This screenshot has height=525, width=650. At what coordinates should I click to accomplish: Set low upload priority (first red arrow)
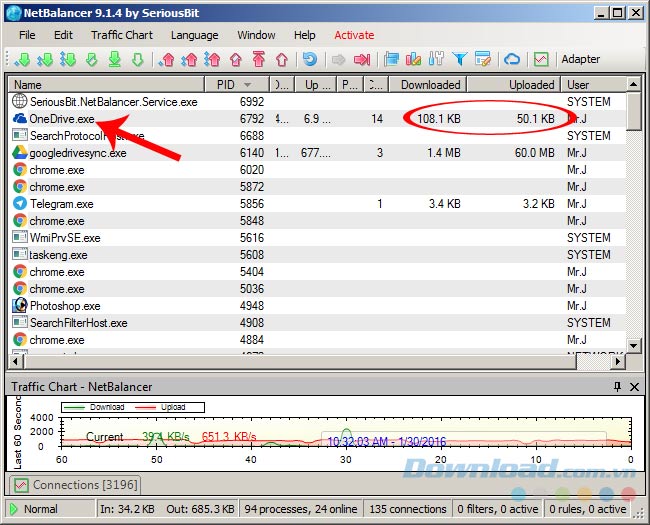tap(167, 59)
